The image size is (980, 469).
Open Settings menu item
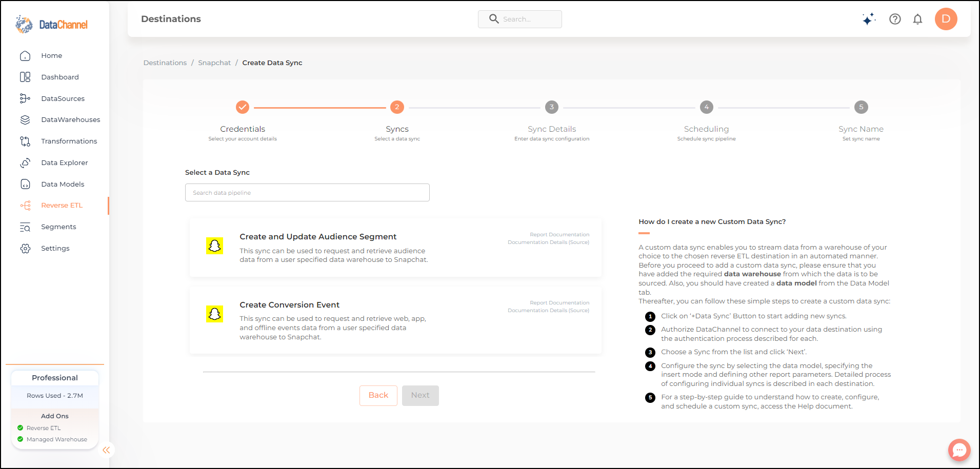click(x=55, y=249)
